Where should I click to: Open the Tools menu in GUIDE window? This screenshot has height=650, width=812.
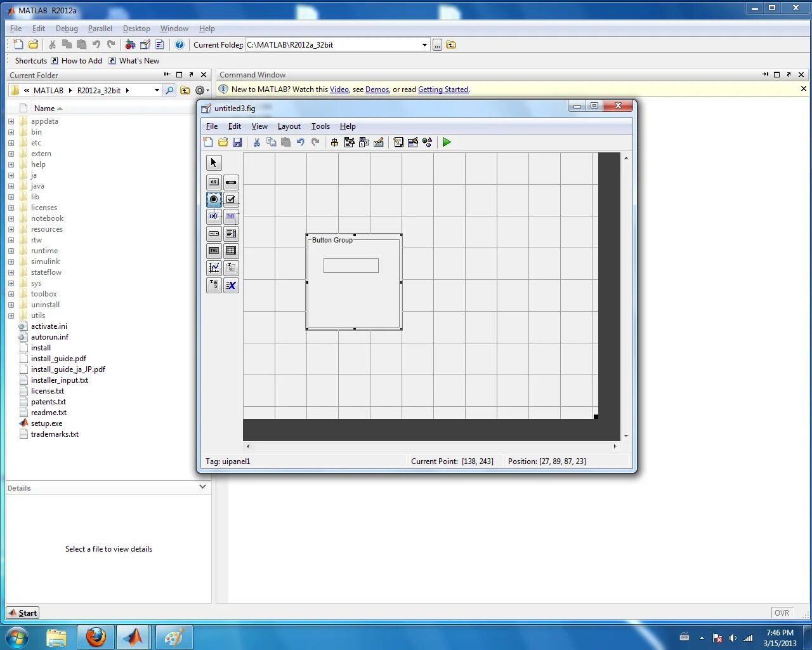pyautogui.click(x=320, y=126)
